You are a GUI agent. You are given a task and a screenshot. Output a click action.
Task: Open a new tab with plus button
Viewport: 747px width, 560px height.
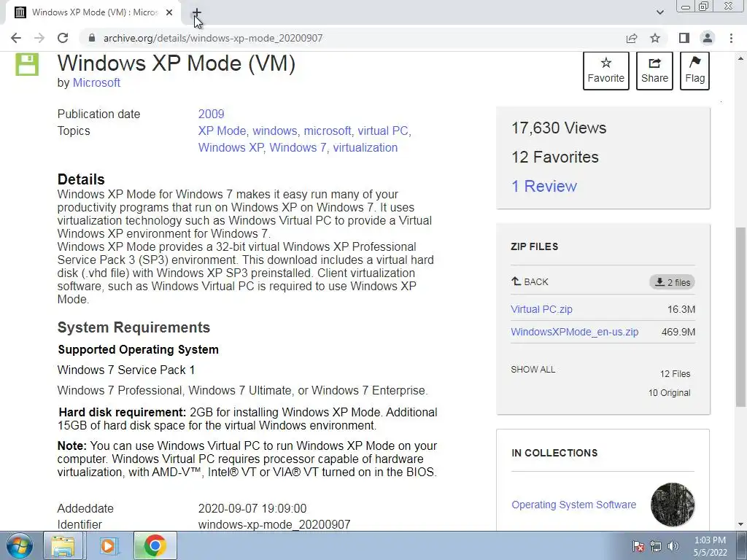pos(197,13)
